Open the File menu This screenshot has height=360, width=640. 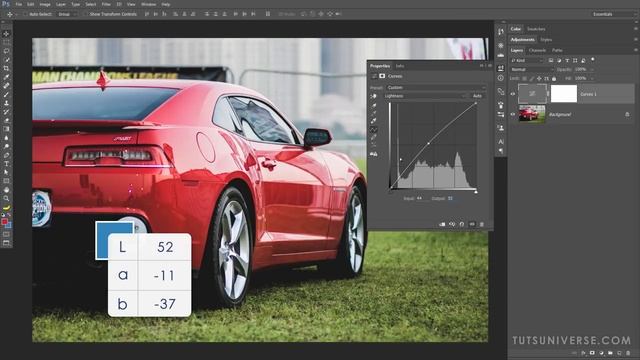point(19,4)
